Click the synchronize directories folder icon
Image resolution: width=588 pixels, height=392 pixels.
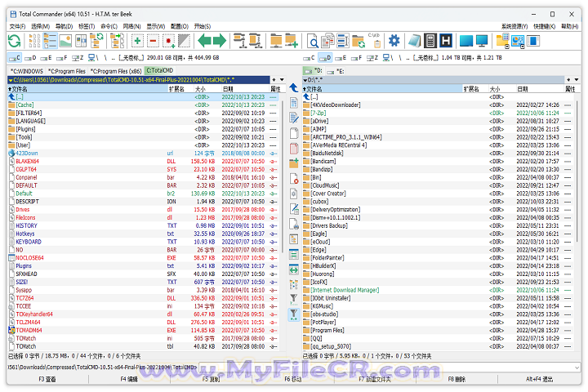359,41
